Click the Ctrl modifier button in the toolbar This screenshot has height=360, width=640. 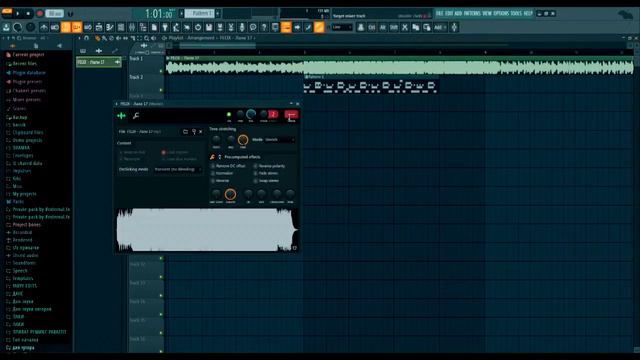(372, 27)
